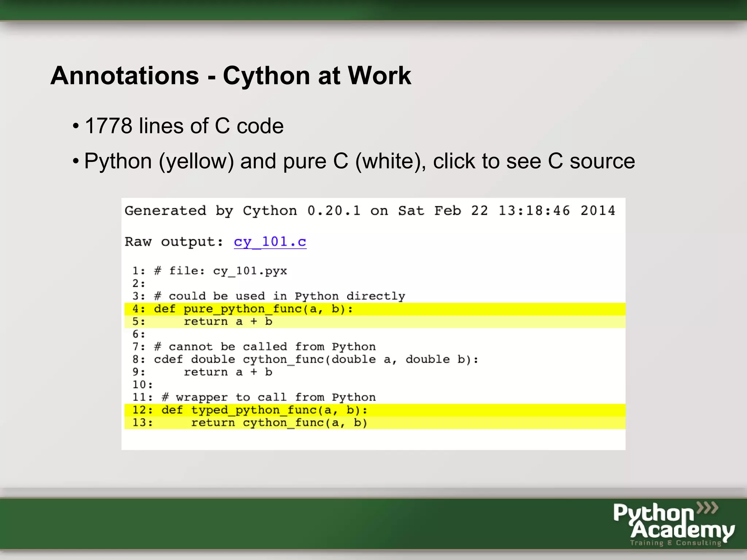Click line 9 unhighlighted 'return a + b'

202,372
